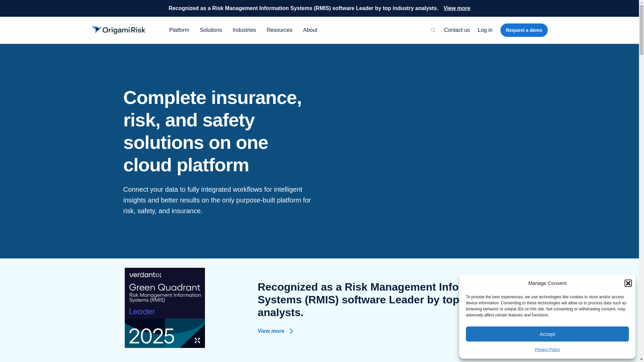
Task: Click View more in top banner
Action: point(457,8)
